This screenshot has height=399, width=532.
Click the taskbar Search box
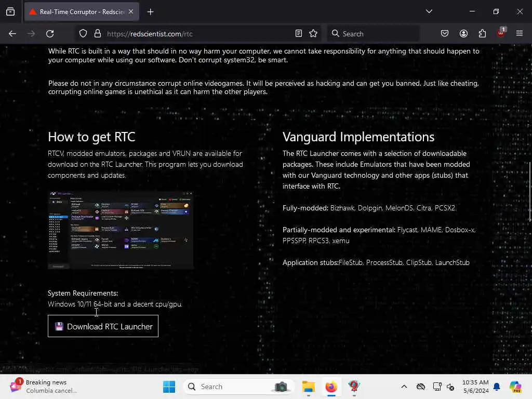(238, 387)
